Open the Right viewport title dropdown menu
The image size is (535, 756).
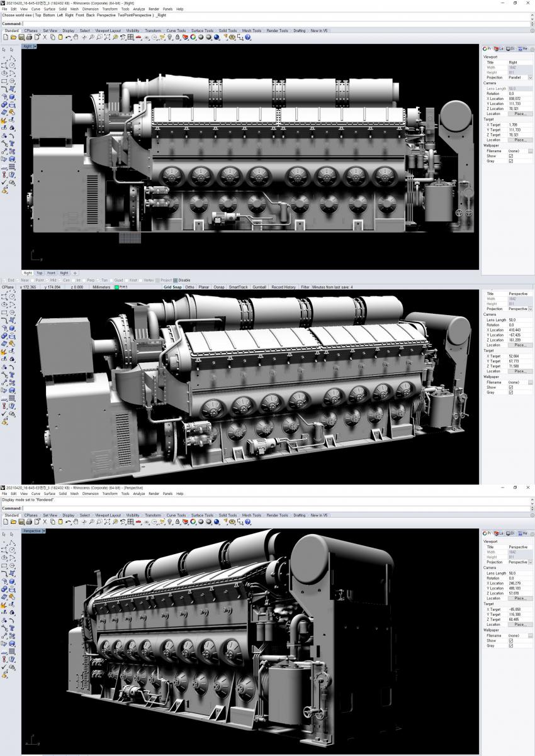coord(35,46)
